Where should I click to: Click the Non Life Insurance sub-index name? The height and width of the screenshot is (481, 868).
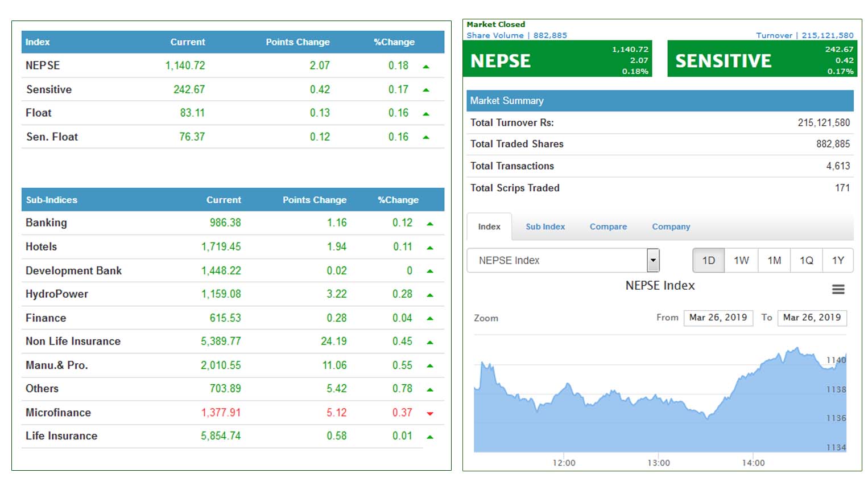coord(73,341)
